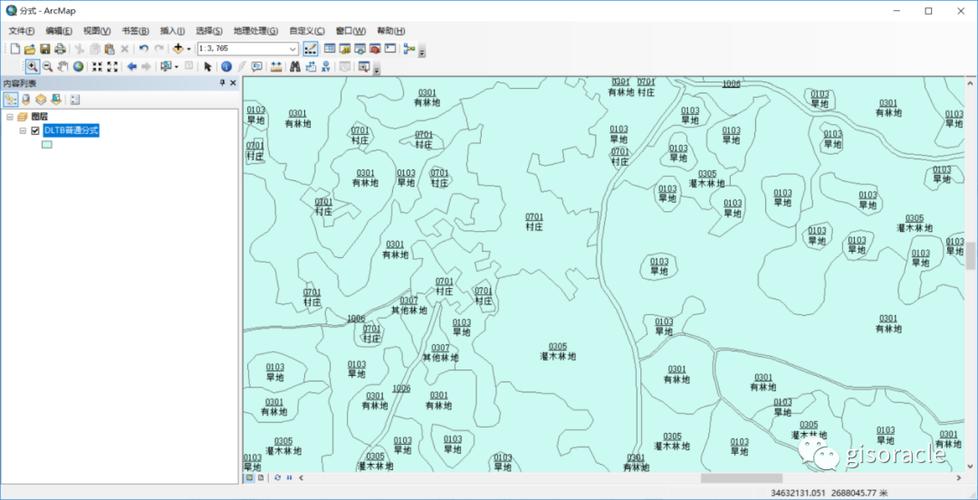Switch to Data View button
The height and width of the screenshot is (500, 978).
[x=249, y=478]
